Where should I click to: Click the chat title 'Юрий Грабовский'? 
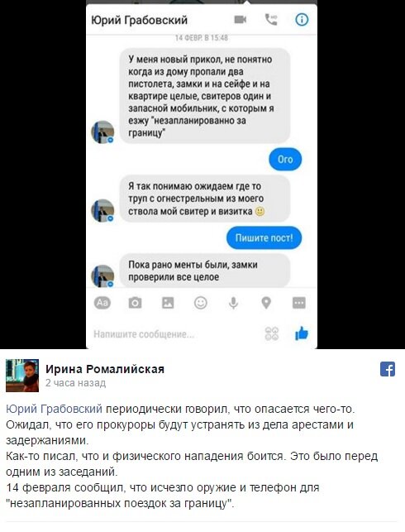tap(140, 20)
